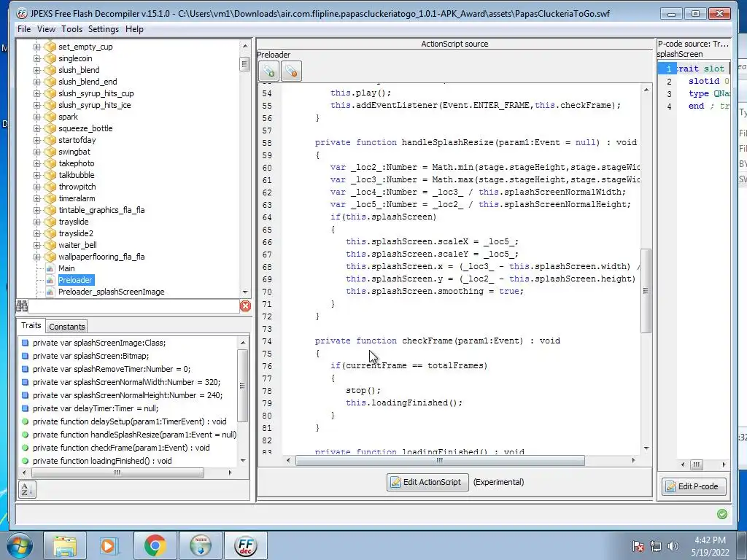Select the Preloader class in the tree
Viewport: 747px width, 560px height.
[x=76, y=280]
